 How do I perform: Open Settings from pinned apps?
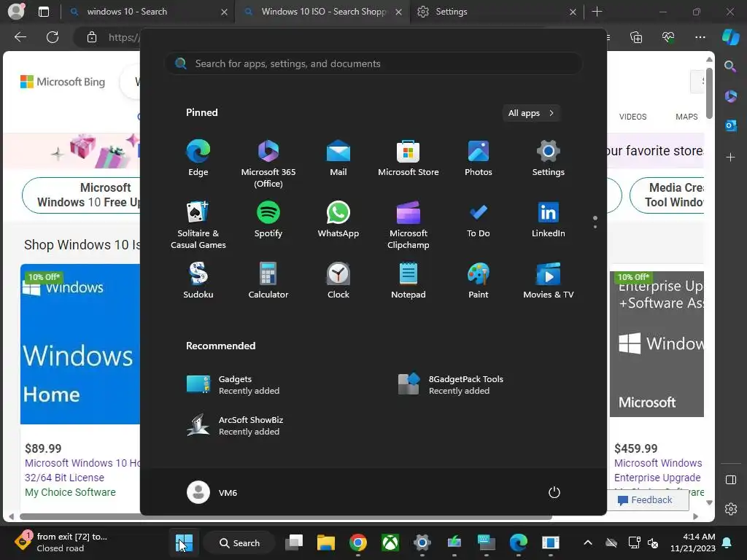(549, 158)
